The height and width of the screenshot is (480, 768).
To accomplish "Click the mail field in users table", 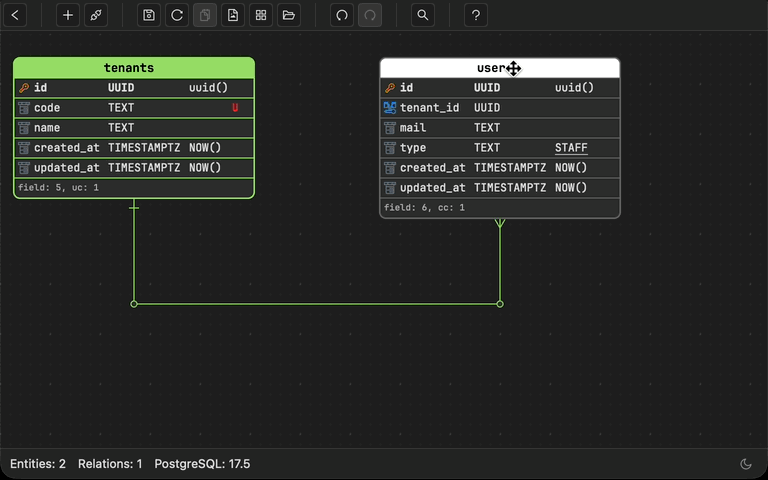I will click(413, 128).
